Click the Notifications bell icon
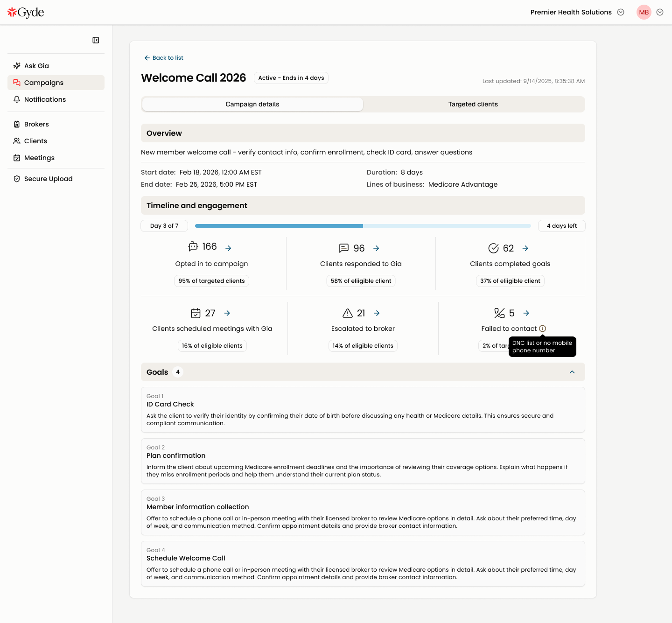This screenshot has width=672, height=623. (17, 99)
